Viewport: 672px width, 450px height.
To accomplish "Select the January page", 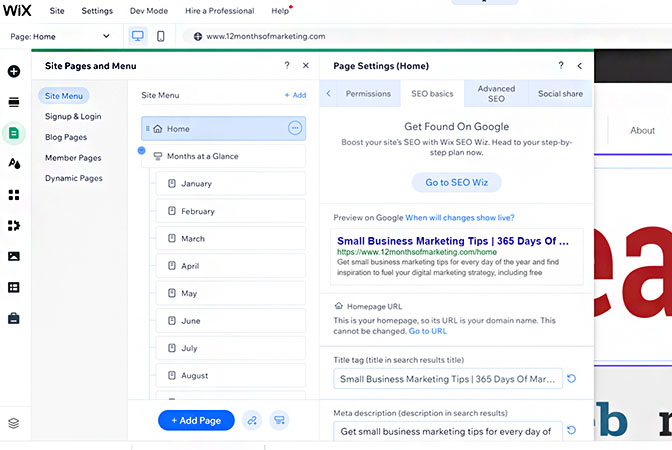I will point(231,183).
